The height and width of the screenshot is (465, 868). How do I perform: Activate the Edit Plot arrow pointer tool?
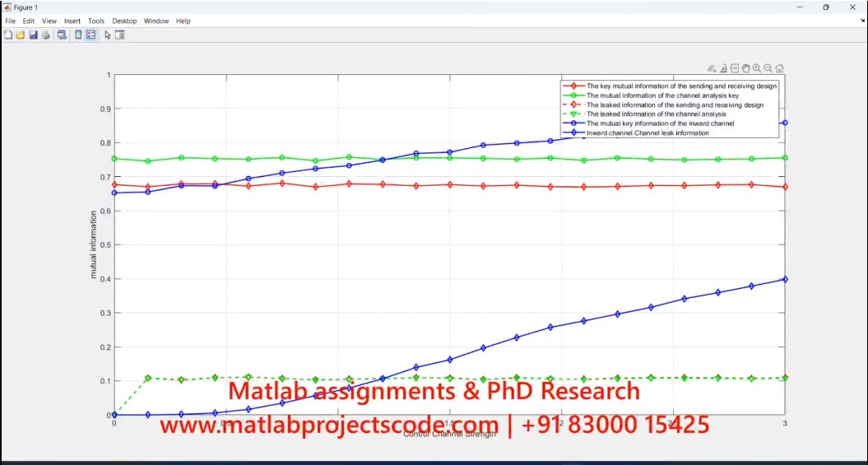(x=108, y=35)
